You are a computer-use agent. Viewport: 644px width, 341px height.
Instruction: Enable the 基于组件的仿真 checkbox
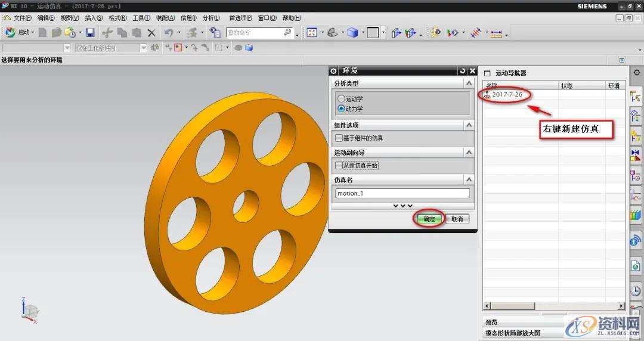pyautogui.click(x=339, y=138)
